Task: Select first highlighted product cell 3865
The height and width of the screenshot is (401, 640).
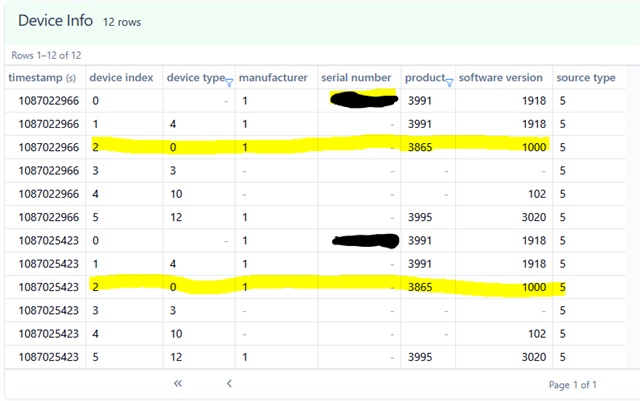Action: click(x=420, y=147)
